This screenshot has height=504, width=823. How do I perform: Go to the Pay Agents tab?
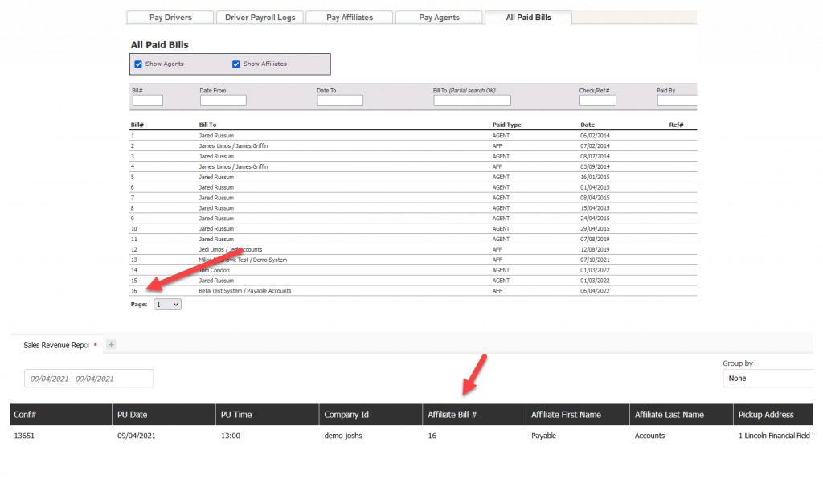click(439, 18)
